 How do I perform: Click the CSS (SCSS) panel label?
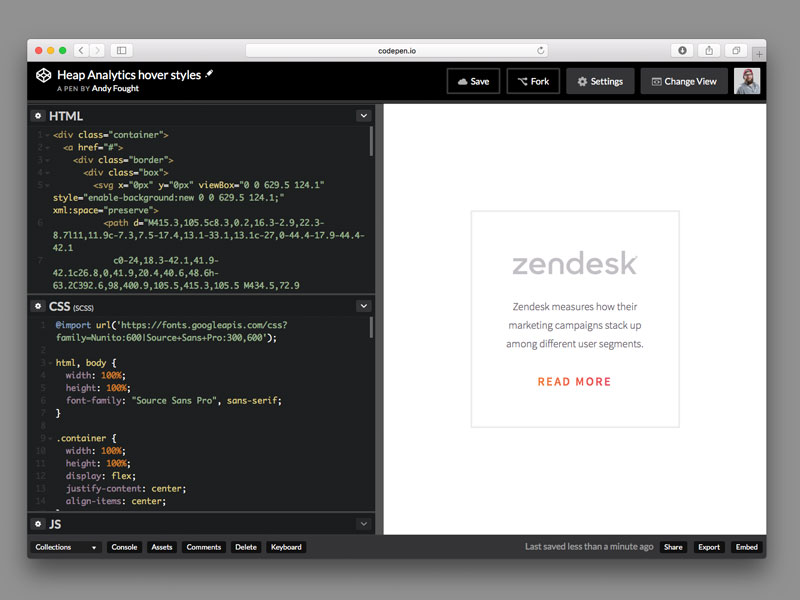tap(71, 306)
